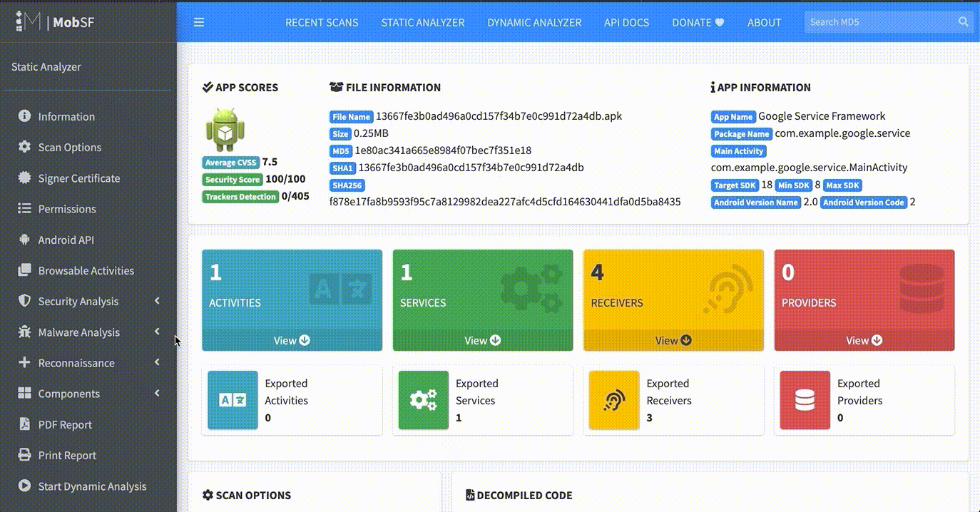
Task: Open the Donate navigation item
Action: click(x=698, y=22)
